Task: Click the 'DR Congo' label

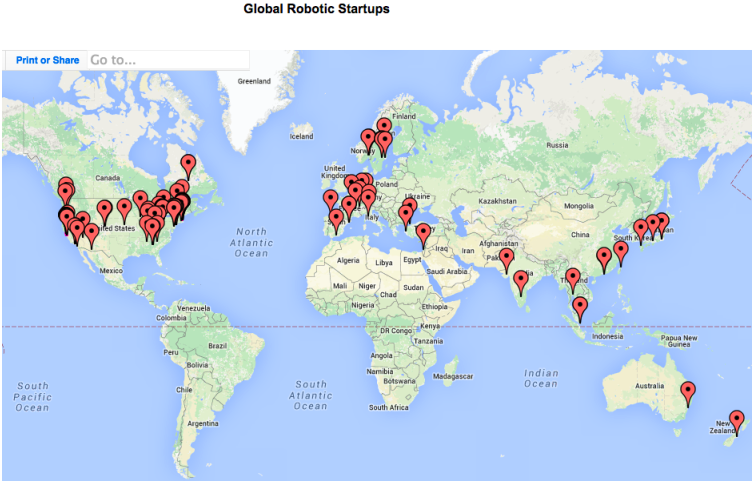Action: (x=396, y=330)
